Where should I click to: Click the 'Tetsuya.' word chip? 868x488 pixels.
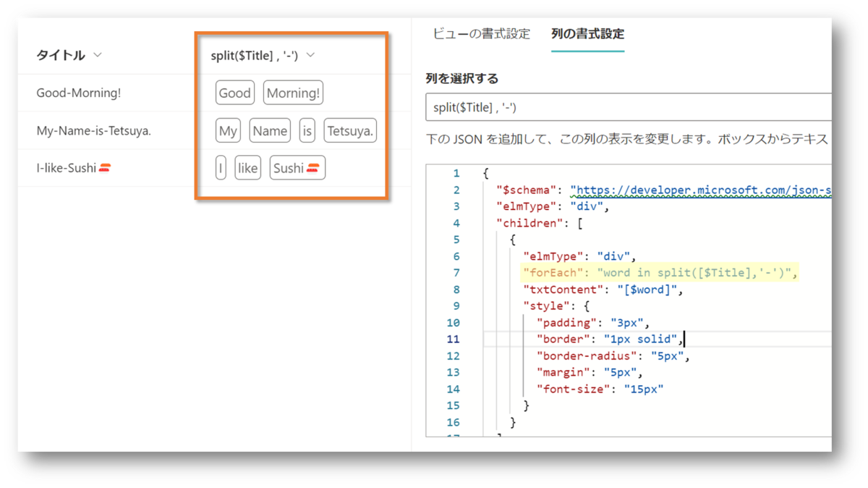click(350, 130)
